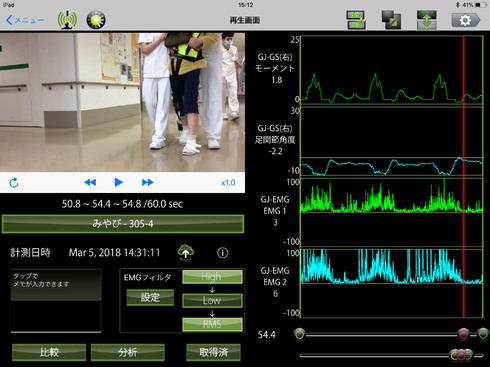
Task: Open the graph label display toggle icon
Action: 356,20
